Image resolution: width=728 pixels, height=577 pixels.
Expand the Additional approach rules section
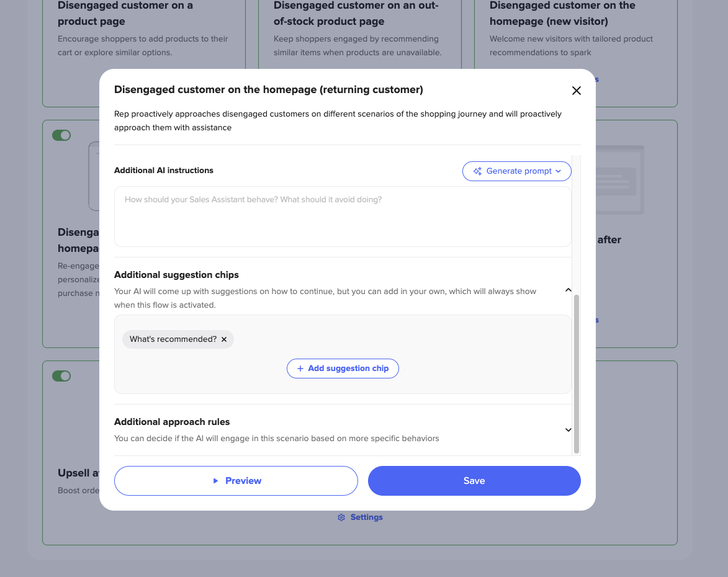click(x=567, y=429)
